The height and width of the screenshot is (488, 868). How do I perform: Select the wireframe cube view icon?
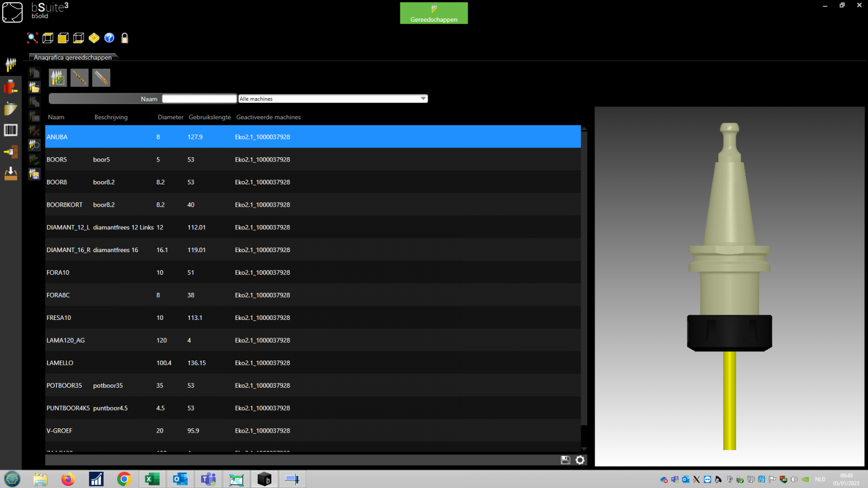click(x=48, y=38)
